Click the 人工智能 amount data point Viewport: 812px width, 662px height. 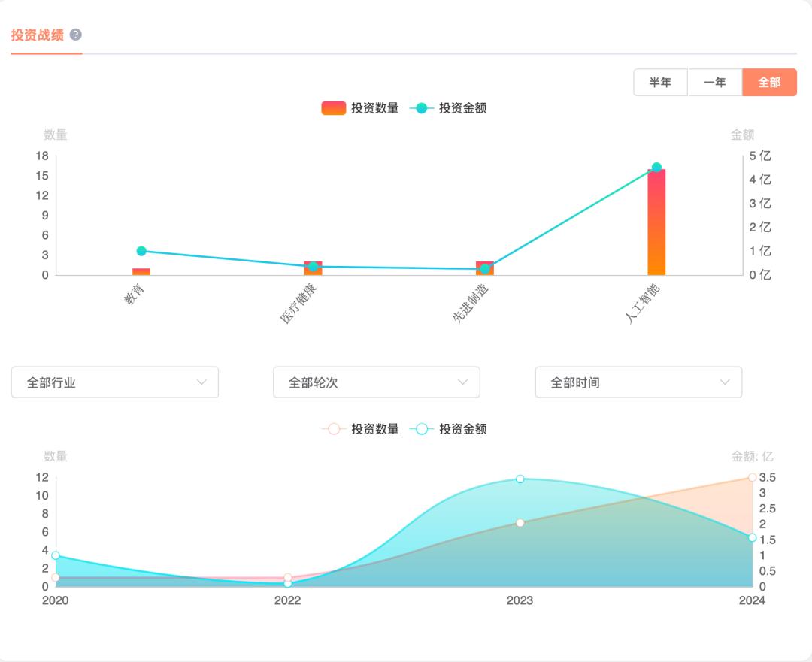tap(656, 168)
